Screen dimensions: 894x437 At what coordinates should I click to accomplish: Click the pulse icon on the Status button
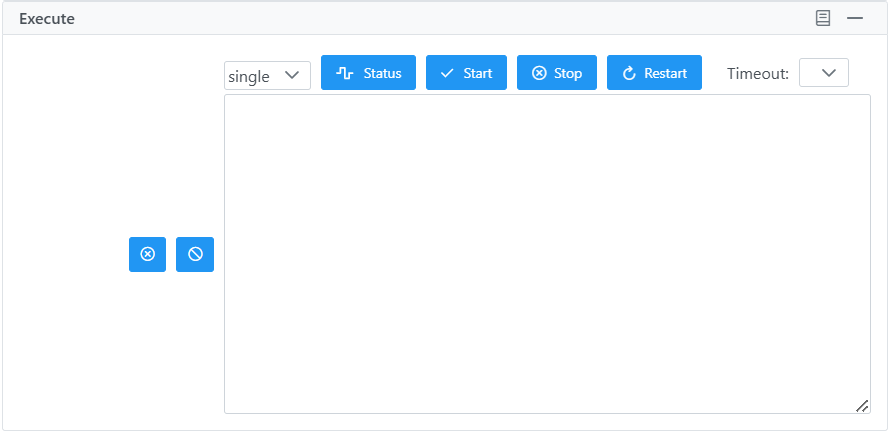344,73
